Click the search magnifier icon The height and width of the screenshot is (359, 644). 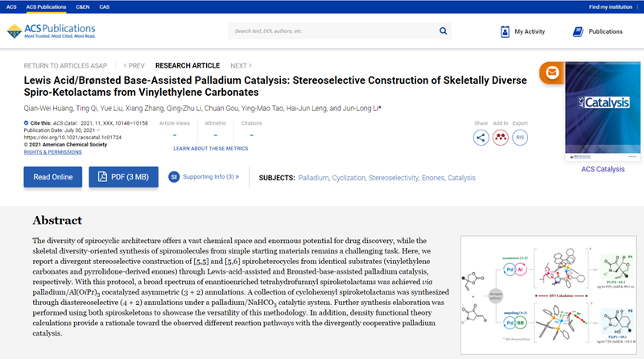click(443, 31)
